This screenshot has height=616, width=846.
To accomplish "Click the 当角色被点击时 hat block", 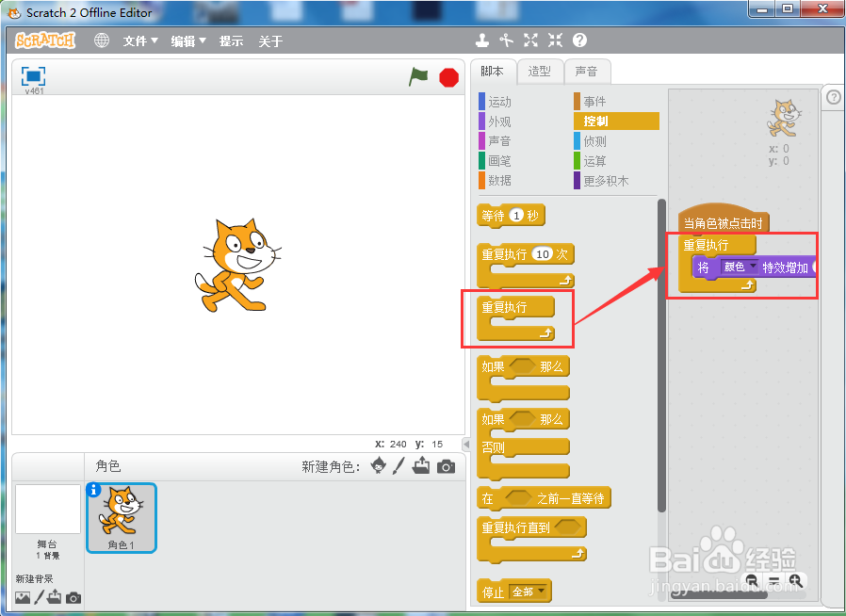I will [723, 218].
